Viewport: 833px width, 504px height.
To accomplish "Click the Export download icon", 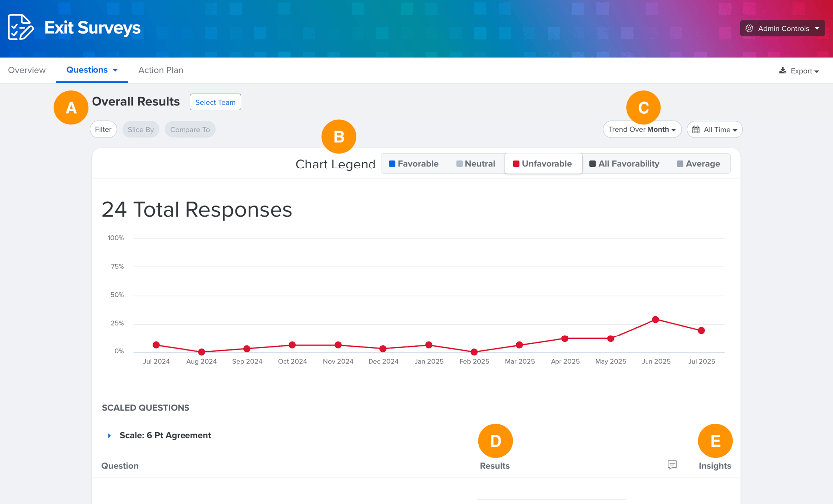I will tap(783, 71).
